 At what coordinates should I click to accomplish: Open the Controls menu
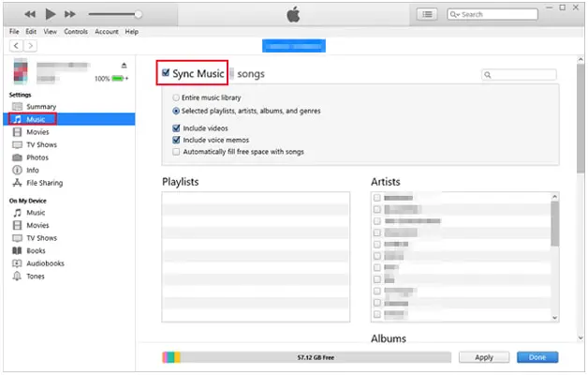coord(76,32)
